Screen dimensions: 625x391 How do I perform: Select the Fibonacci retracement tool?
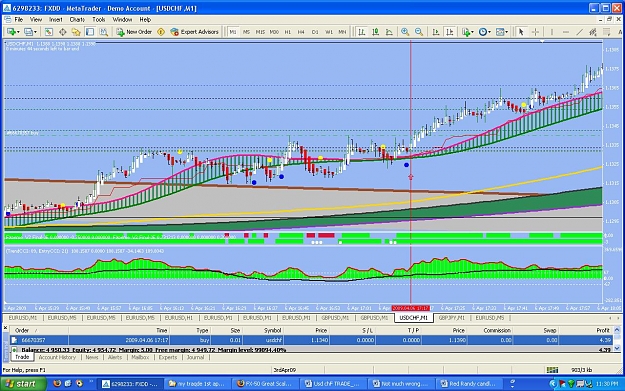606,32
